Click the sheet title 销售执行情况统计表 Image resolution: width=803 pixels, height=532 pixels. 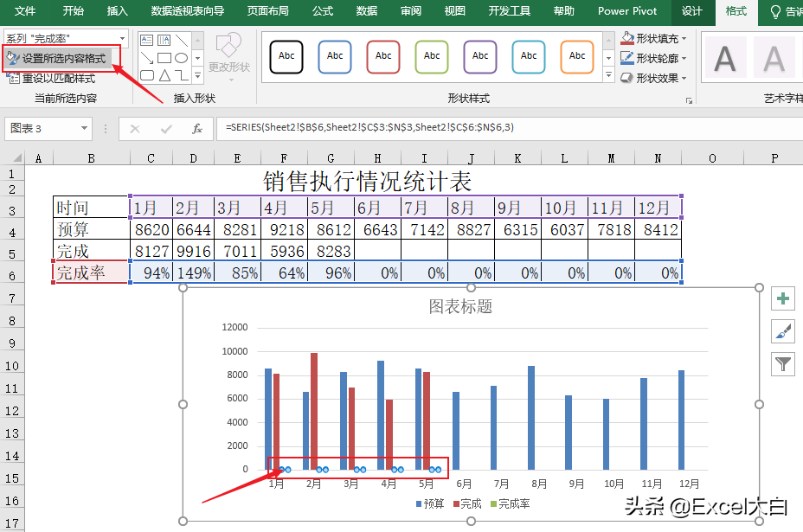point(367,182)
